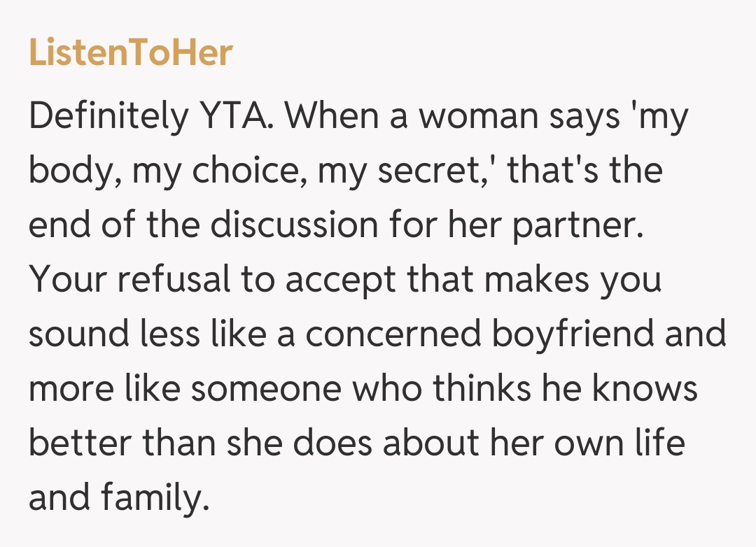Click the word 'refusal' in the comment
756x547 pixels.
[174, 280]
